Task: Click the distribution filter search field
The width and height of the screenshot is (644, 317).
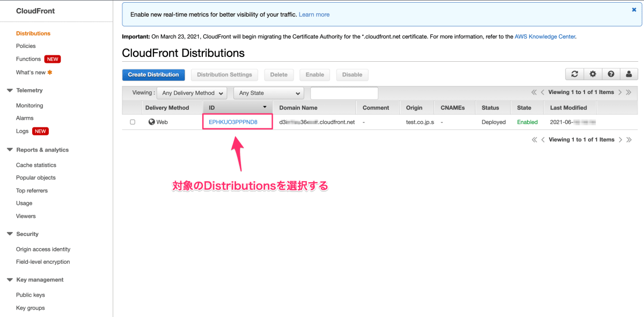Action: point(344,93)
